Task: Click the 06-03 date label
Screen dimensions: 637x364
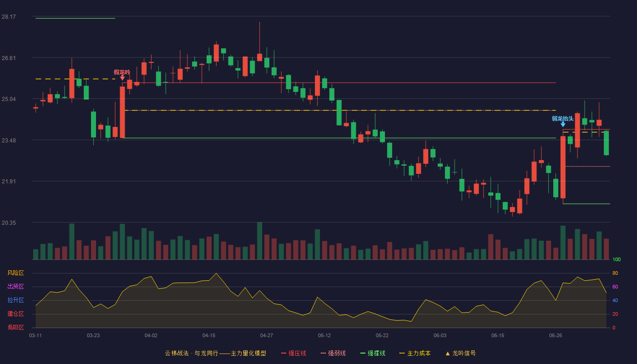Action: coord(440,335)
